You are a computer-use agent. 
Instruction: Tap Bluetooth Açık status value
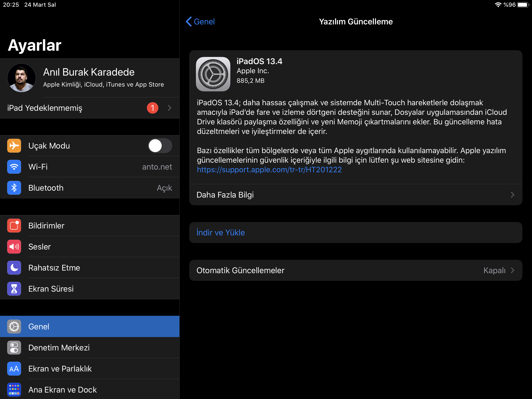(164, 188)
